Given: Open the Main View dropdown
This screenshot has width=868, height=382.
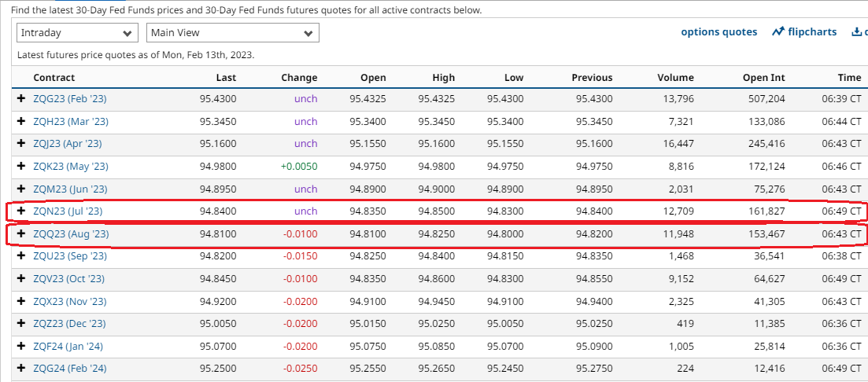Looking at the screenshot, I should click(232, 33).
